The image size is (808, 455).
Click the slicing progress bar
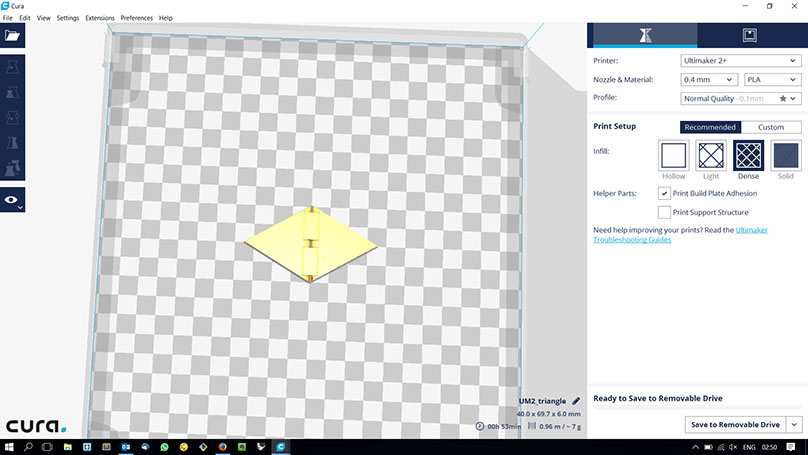click(697, 408)
